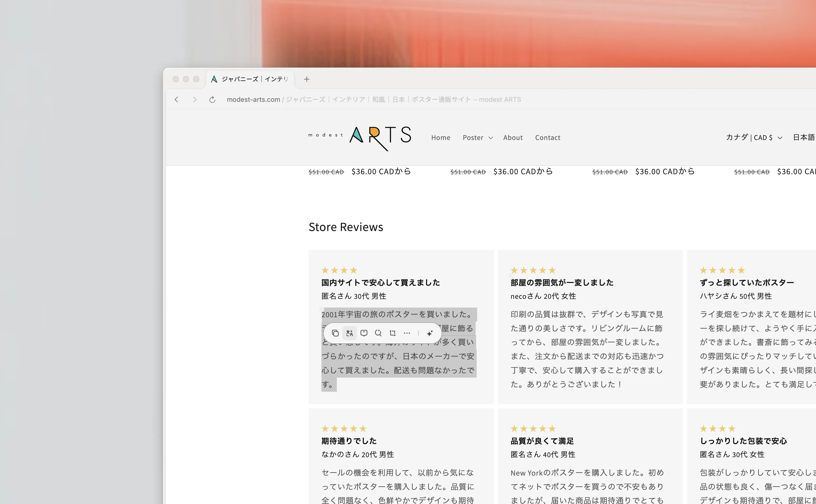Run a visual search on the selection
816x504 pixels.
(x=378, y=333)
